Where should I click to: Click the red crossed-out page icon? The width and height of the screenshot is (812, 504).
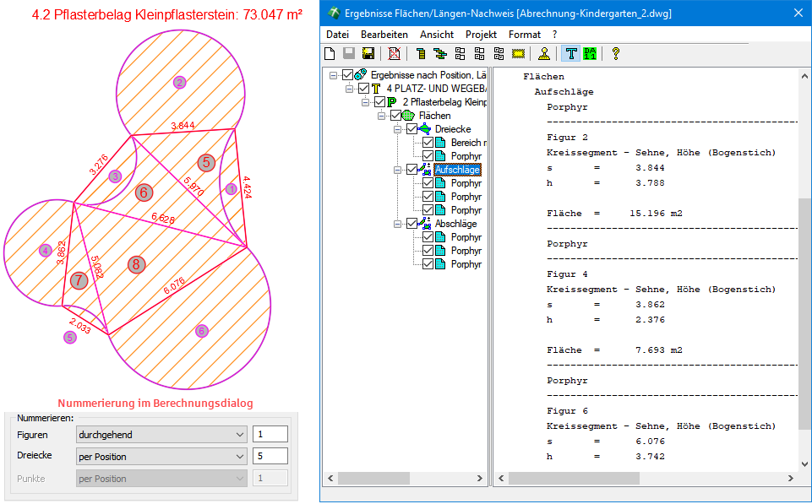click(x=395, y=54)
